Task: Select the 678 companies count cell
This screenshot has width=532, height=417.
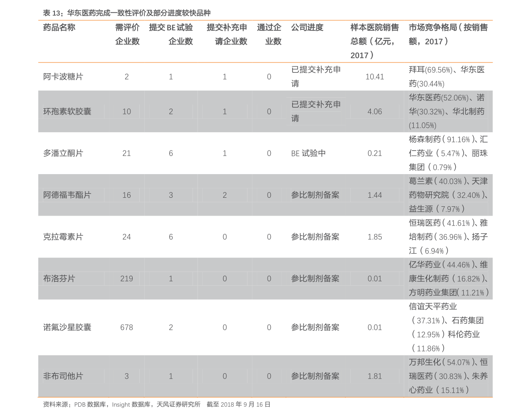Action: [126, 327]
